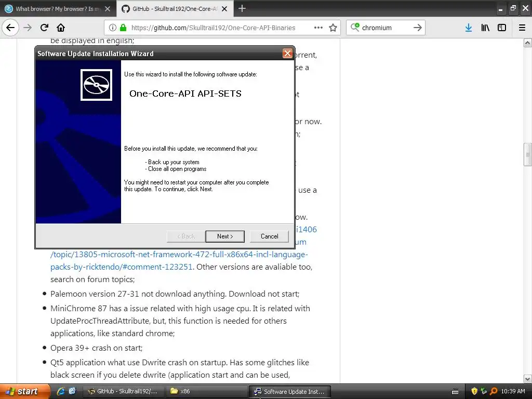
Task: Open the x86 folder taskbar button
Action: click(x=206, y=392)
